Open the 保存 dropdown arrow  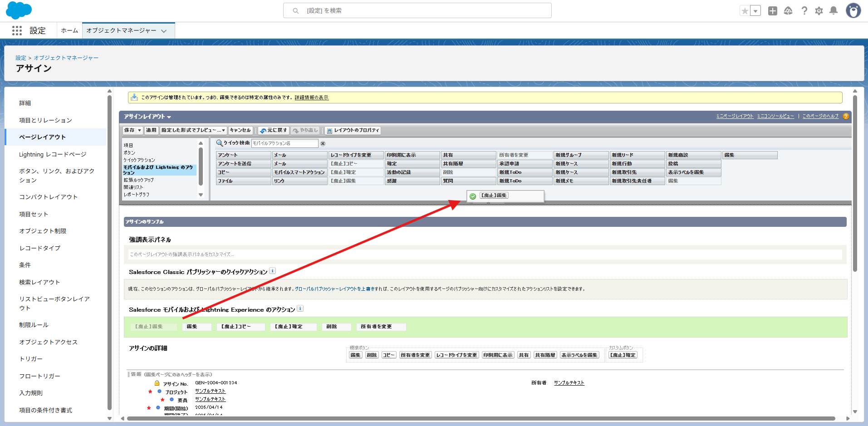(140, 130)
